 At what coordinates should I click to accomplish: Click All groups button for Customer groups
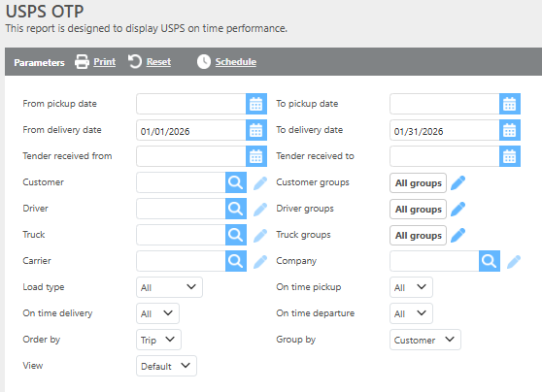pos(419,183)
